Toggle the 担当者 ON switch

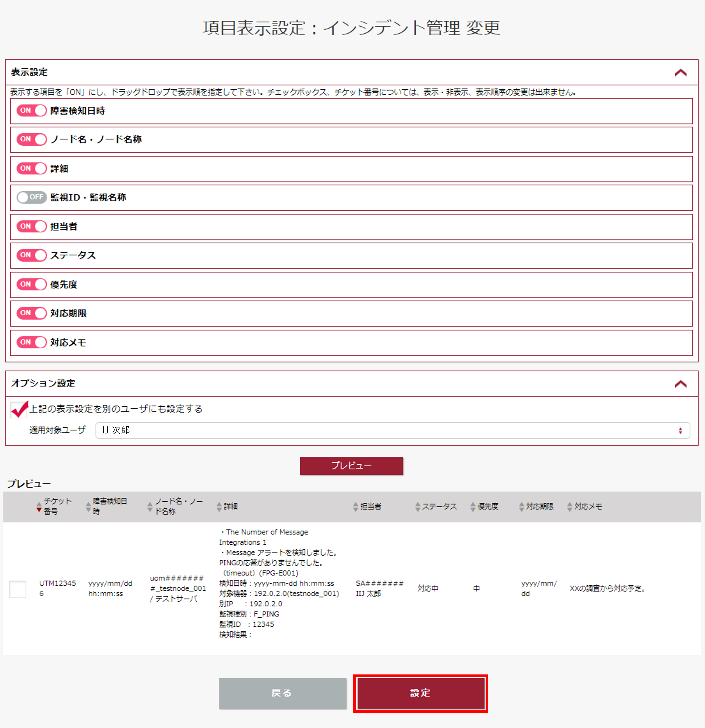pyautogui.click(x=31, y=227)
